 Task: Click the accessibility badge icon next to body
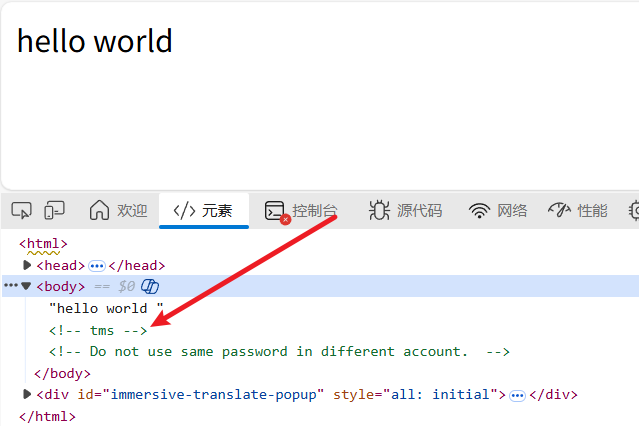[x=150, y=287]
